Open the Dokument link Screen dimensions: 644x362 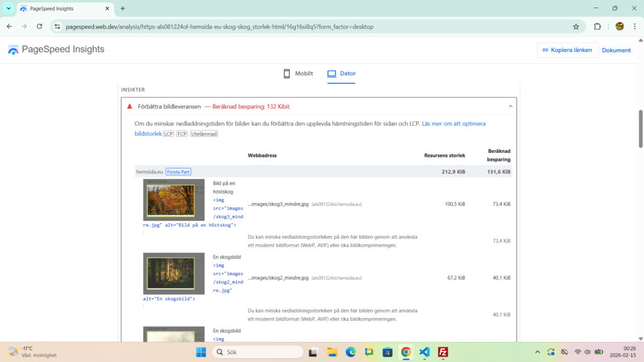(616, 50)
